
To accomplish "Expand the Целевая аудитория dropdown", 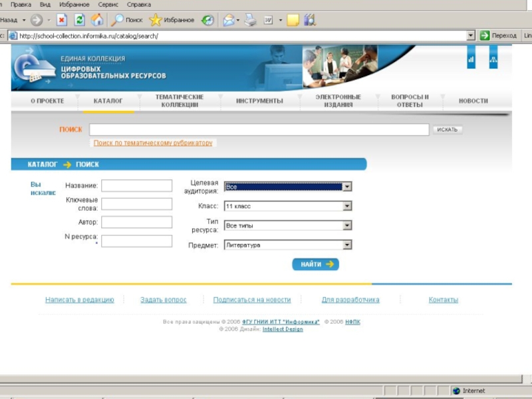I will point(346,187).
